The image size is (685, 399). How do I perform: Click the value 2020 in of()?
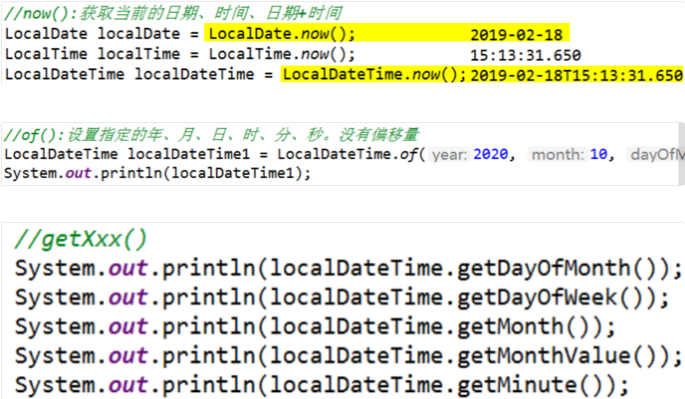491,154
